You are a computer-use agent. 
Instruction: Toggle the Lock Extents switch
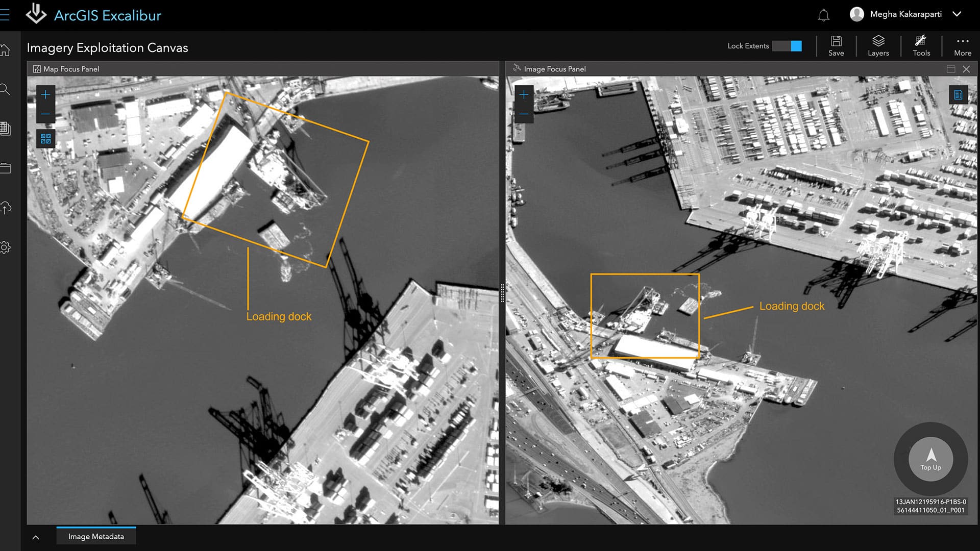[787, 46]
